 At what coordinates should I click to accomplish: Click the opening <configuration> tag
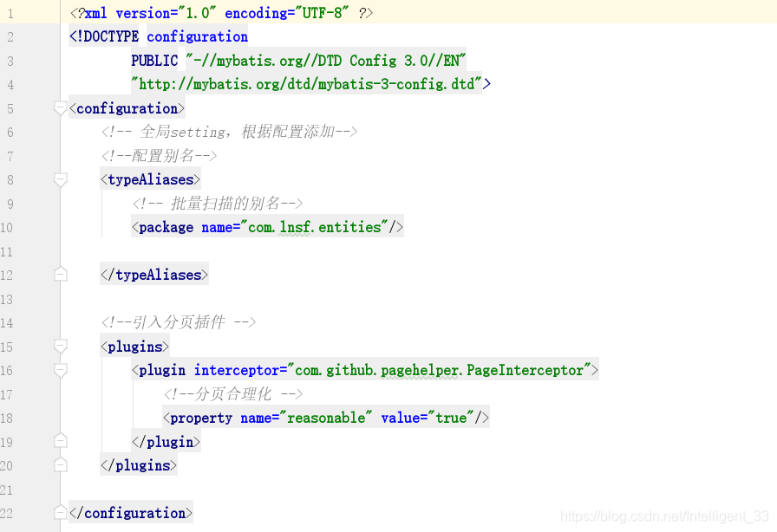[x=127, y=108]
